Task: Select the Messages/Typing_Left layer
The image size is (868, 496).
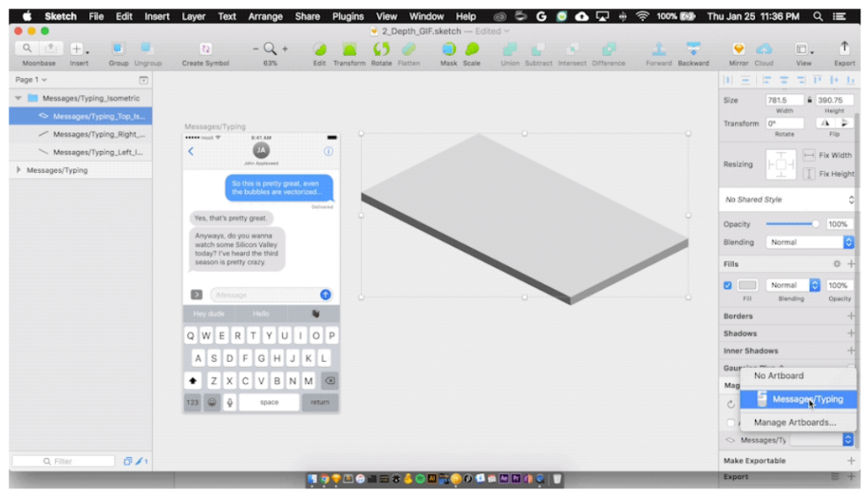Action: [x=81, y=153]
